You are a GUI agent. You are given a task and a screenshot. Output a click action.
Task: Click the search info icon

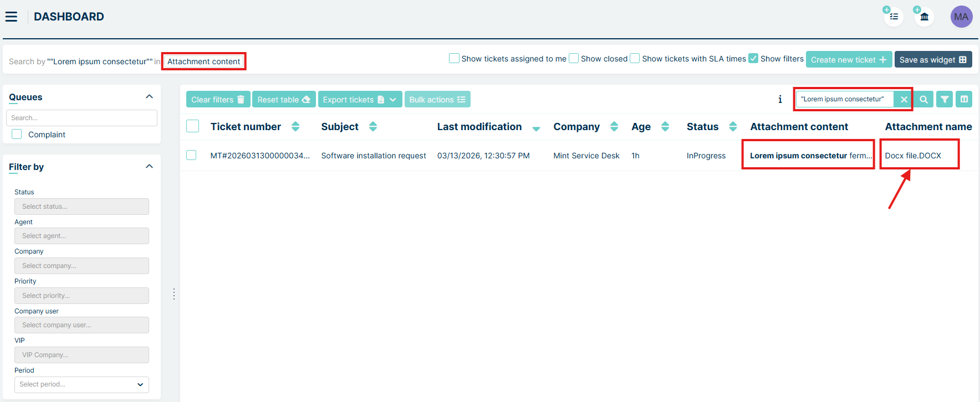[x=780, y=100]
